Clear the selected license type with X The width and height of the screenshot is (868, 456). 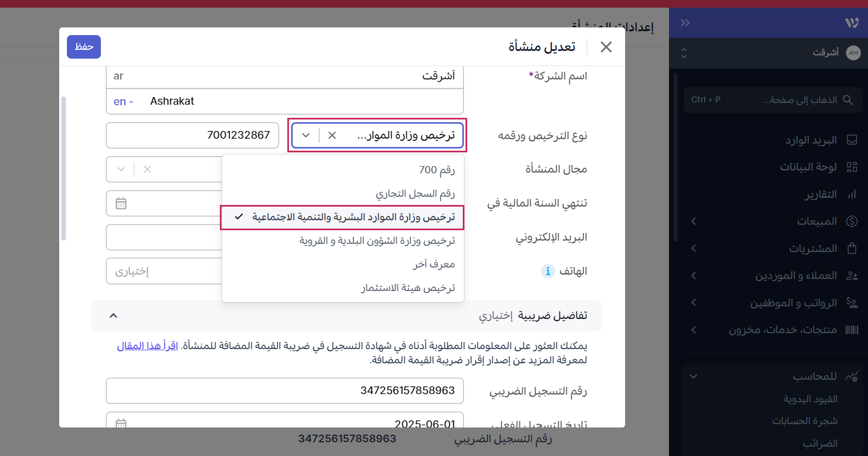332,135
